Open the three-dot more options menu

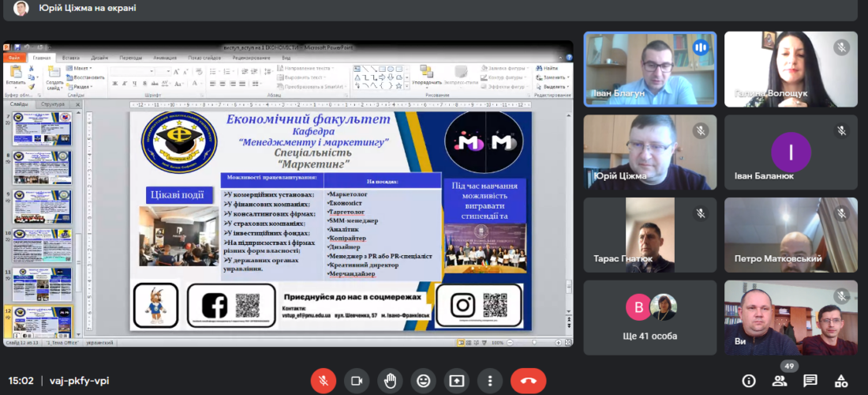pos(491,381)
